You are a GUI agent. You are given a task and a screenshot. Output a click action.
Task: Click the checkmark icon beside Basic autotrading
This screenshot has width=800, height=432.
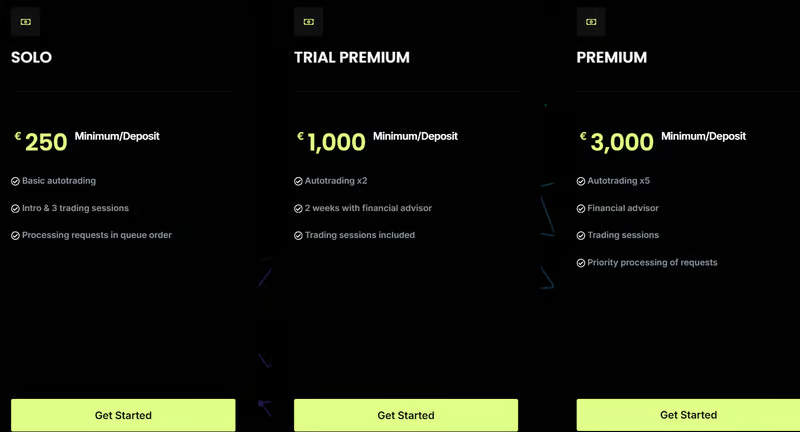pyautogui.click(x=15, y=181)
